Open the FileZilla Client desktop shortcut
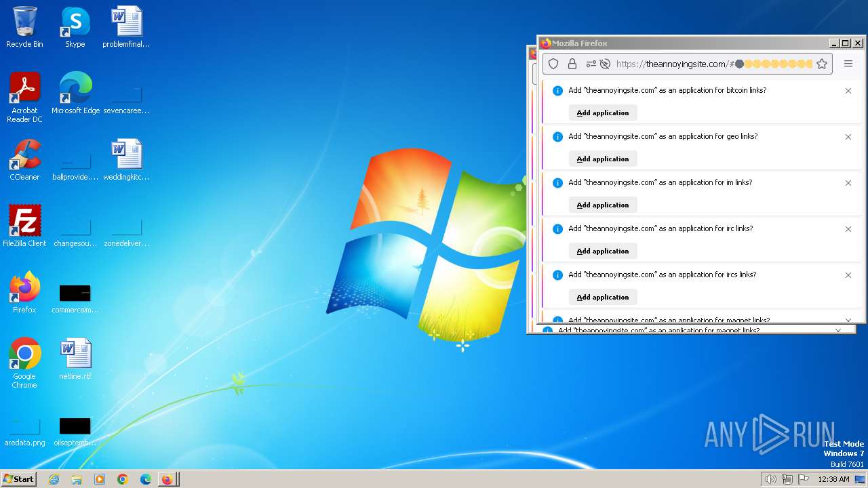Screen dimensions: 868x488 tap(24, 226)
